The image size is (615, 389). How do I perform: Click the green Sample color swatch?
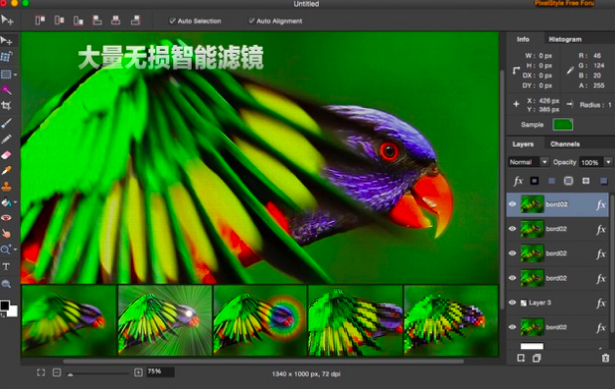pyautogui.click(x=562, y=125)
